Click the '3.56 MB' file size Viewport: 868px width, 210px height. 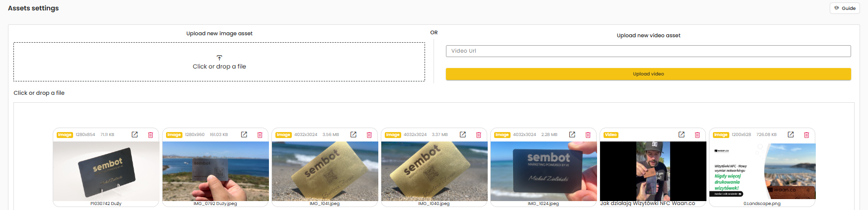[331, 135]
